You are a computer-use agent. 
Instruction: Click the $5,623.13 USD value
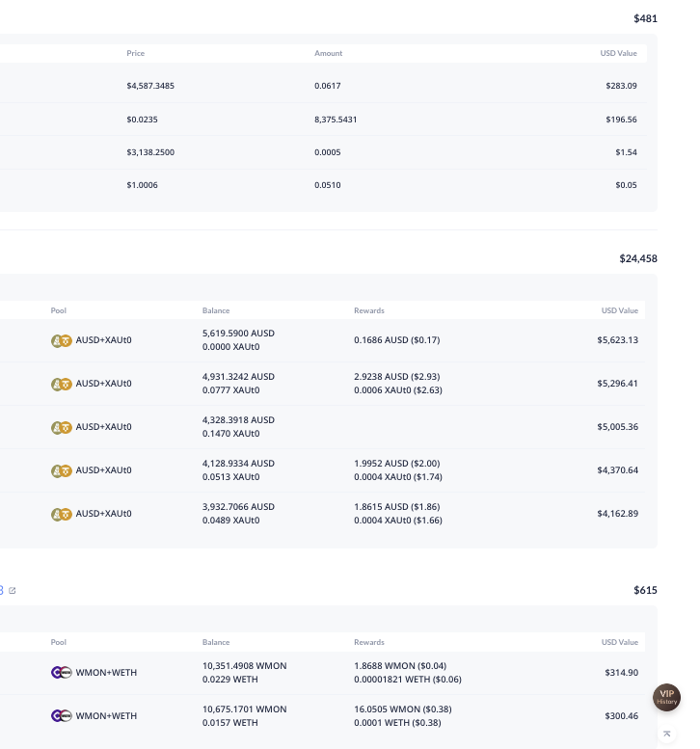[617, 340]
